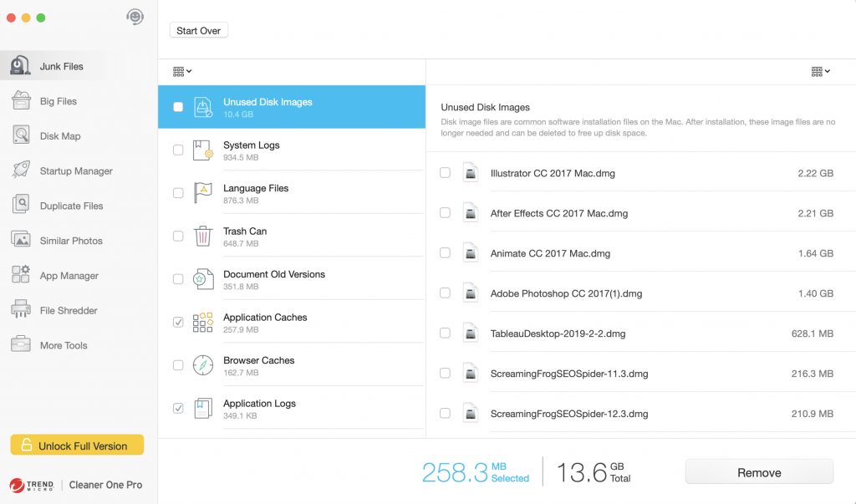Switch to the Big Files section
This screenshot has height=504, width=856.
coord(58,101)
